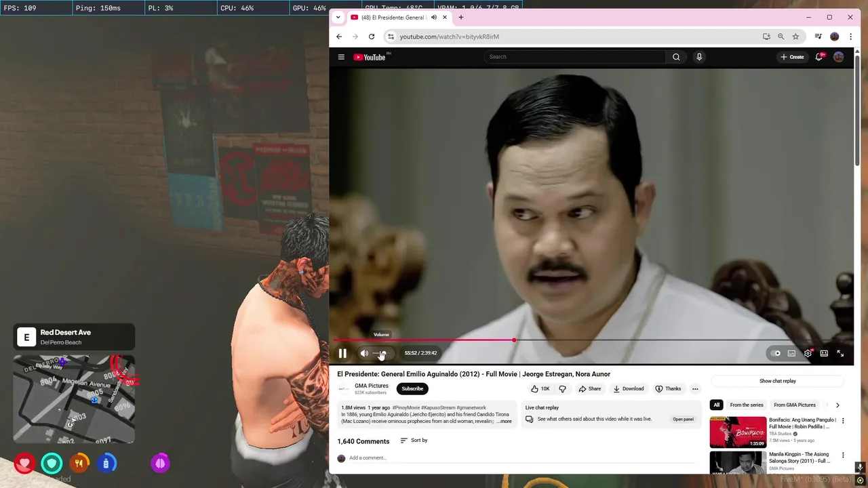The image size is (868, 488).
Task: Select the From GMA Pictures chip
Action: (795, 405)
